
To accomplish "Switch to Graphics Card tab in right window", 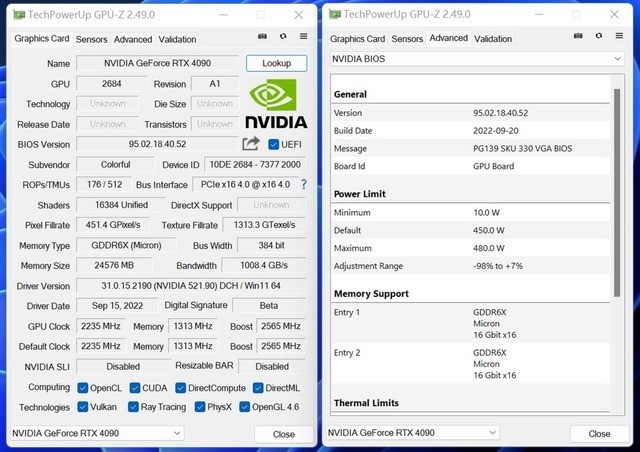I will pyautogui.click(x=357, y=39).
